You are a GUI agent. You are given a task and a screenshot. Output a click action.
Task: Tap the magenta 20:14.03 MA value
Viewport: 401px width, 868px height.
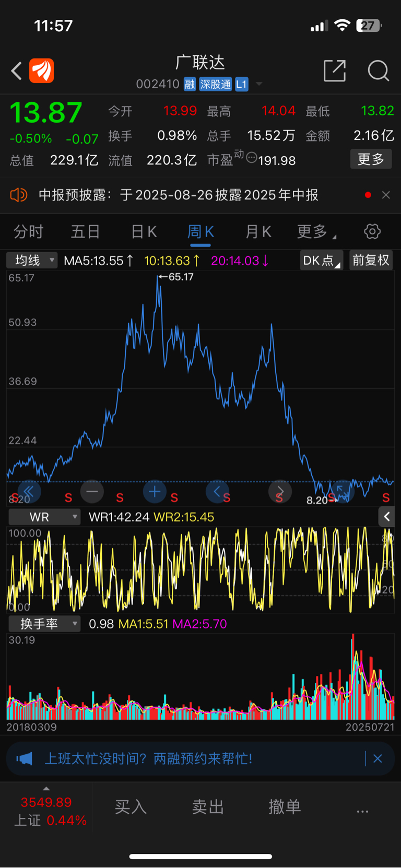click(x=240, y=260)
